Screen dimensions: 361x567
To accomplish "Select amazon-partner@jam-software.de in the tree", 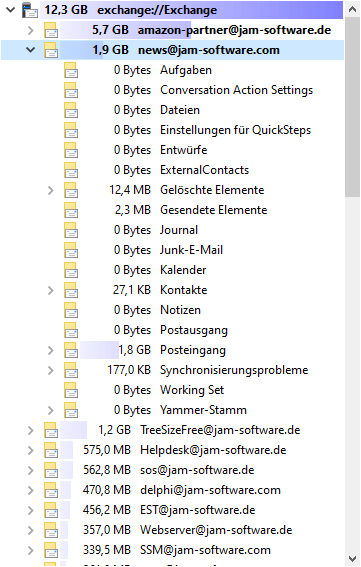I will click(234, 30).
